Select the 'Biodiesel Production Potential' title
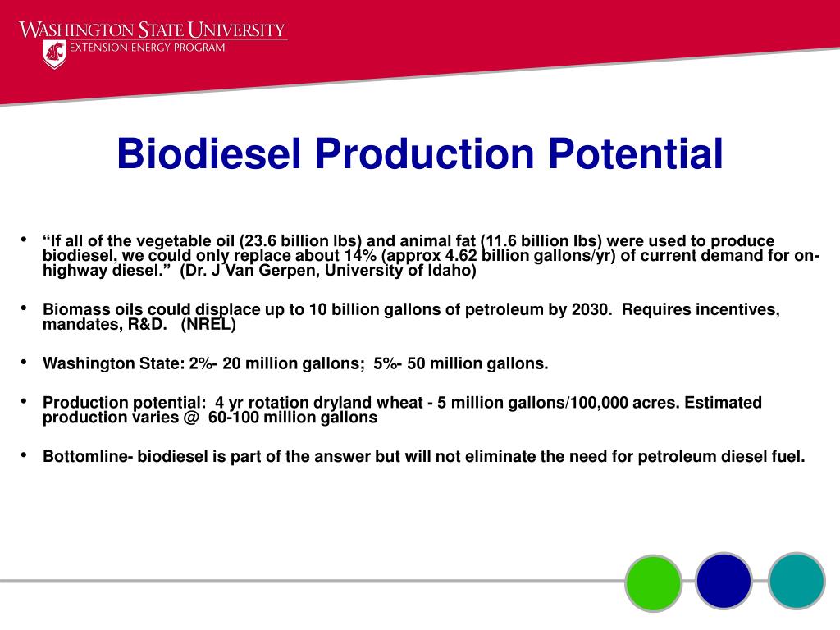Image resolution: width=840 pixels, height=630 pixels. (x=420, y=153)
